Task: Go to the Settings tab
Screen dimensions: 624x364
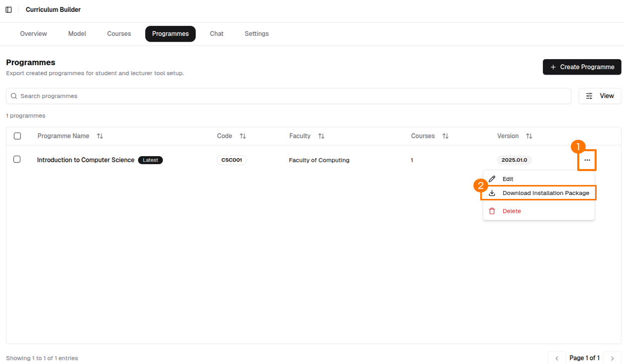Action: pyautogui.click(x=257, y=34)
